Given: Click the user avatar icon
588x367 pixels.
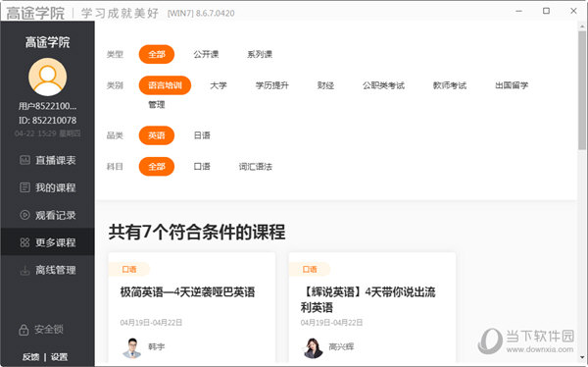Looking at the screenshot, I should tap(48, 77).
